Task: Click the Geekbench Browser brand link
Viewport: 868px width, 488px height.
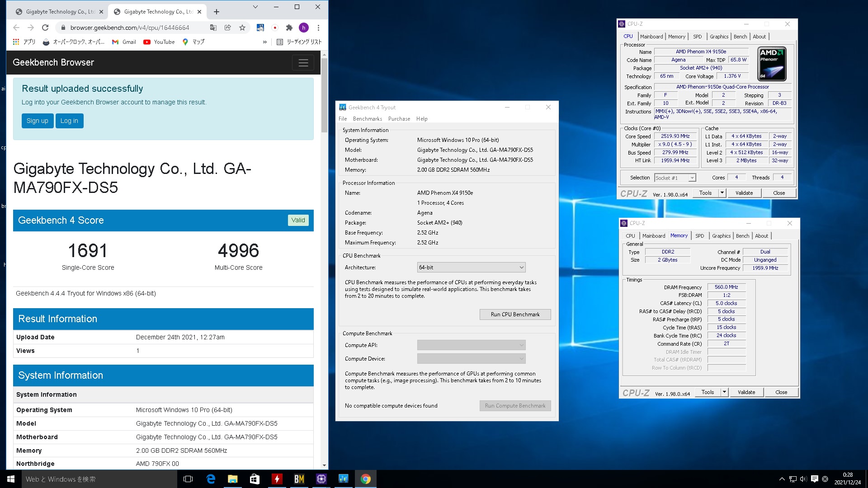Action: [x=53, y=62]
